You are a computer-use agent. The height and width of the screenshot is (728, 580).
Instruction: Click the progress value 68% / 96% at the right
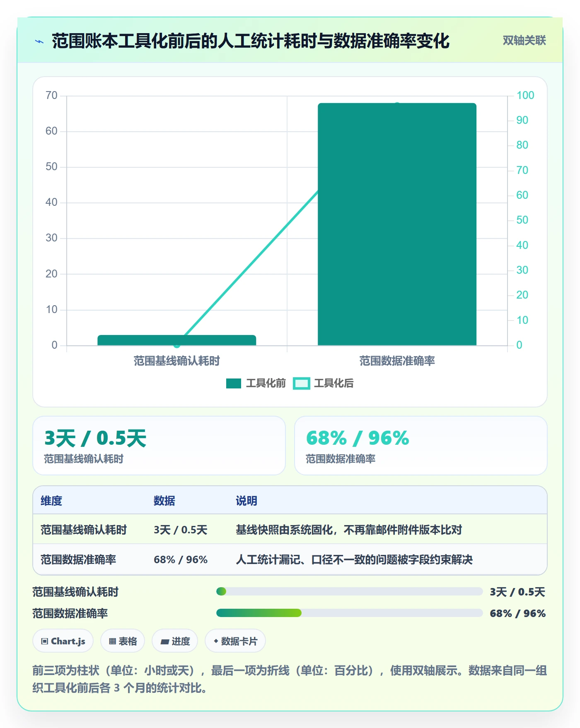pyautogui.click(x=517, y=613)
